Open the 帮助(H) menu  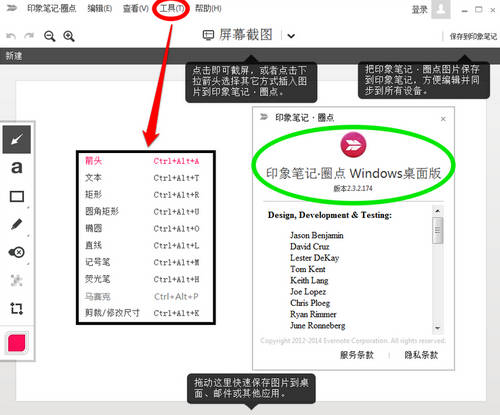[208, 8]
